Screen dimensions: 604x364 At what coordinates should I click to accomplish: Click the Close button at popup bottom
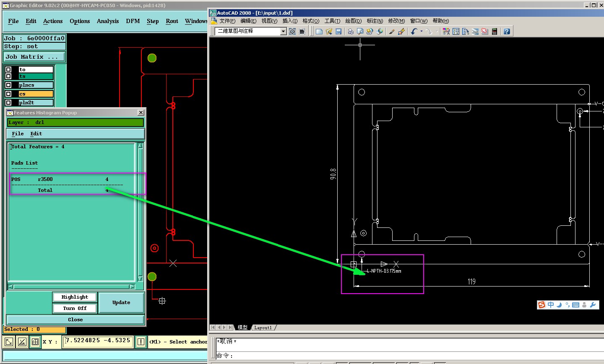point(75,320)
